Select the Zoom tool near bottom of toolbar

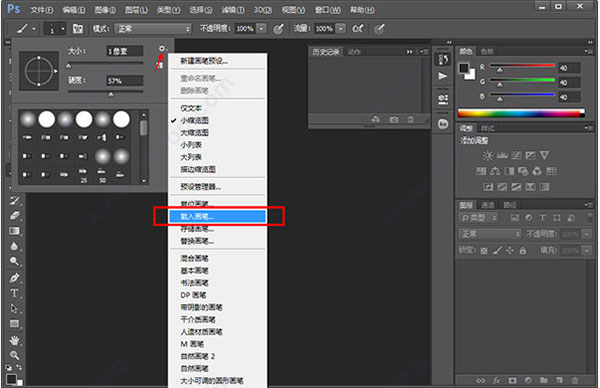click(15, 355)
